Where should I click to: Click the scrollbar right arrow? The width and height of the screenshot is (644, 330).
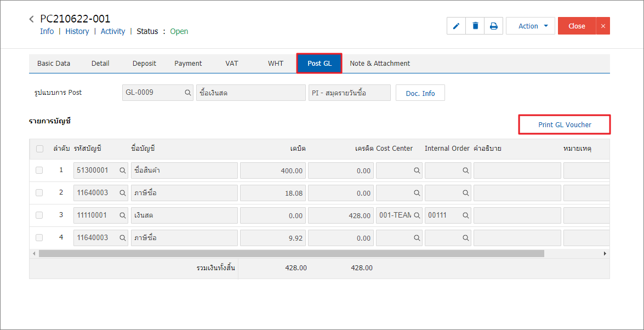click(x=605, y=254)
